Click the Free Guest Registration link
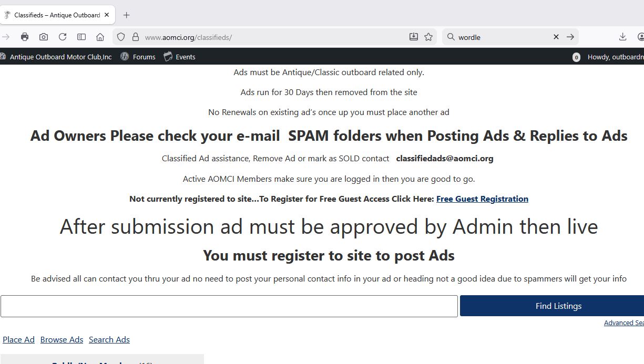 [482, 199]
